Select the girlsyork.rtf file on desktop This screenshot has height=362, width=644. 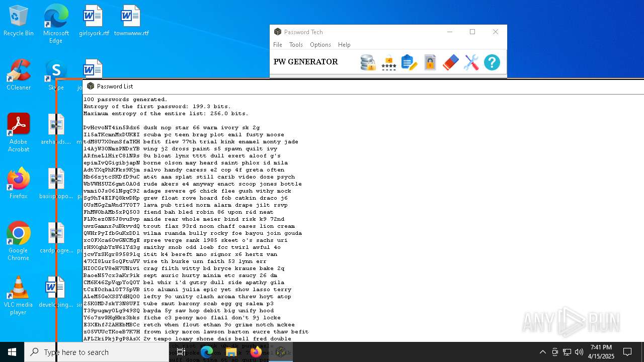click(x=94, y=21)
